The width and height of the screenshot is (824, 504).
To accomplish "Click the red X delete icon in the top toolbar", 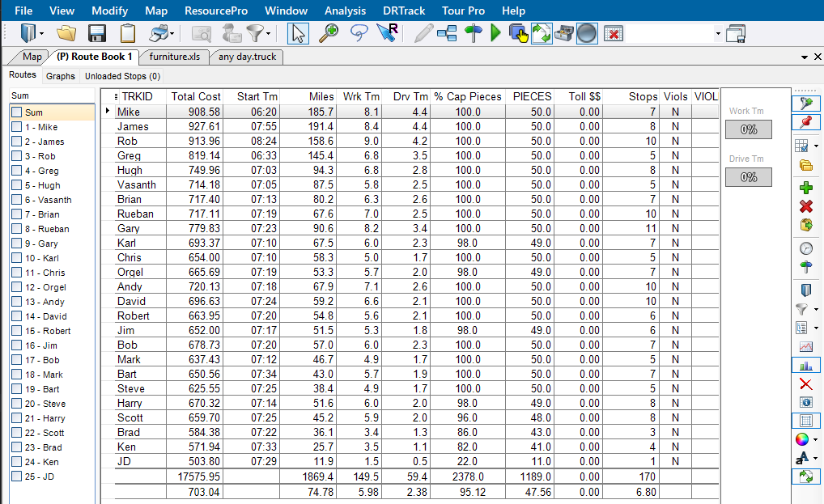I will click(614, 34).
